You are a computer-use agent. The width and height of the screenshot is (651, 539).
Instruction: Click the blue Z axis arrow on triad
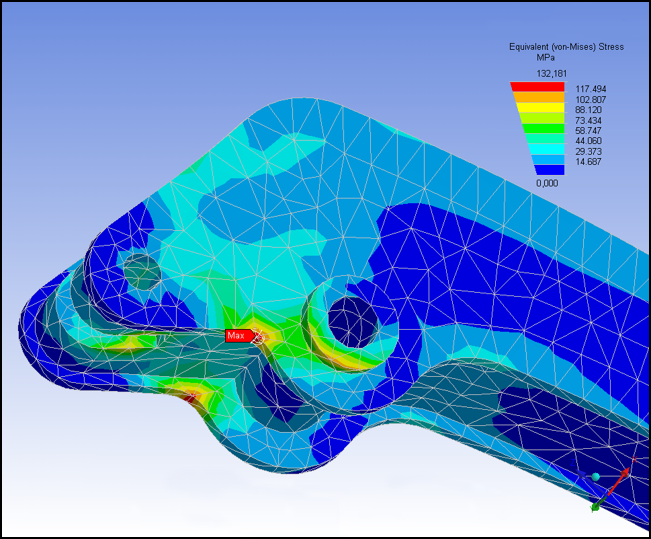click(583, 476)
